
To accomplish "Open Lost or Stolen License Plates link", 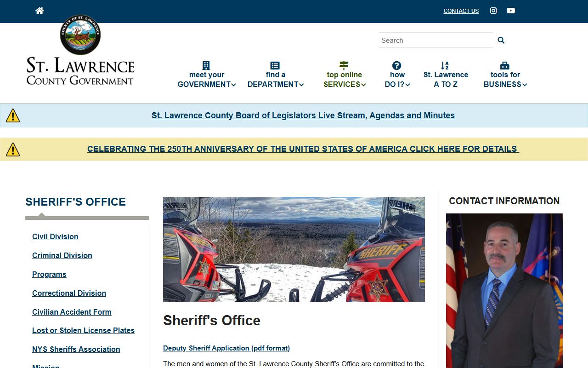I will (83, 330).
